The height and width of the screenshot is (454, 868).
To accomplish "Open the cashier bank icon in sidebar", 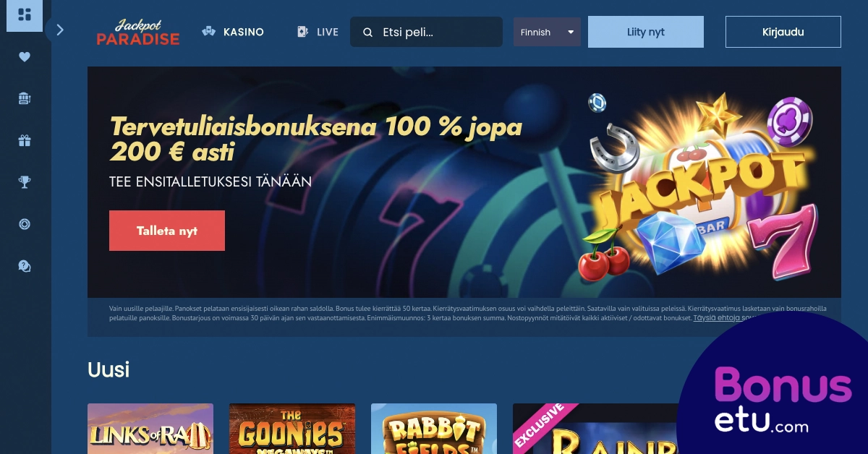I will point(25,99).
